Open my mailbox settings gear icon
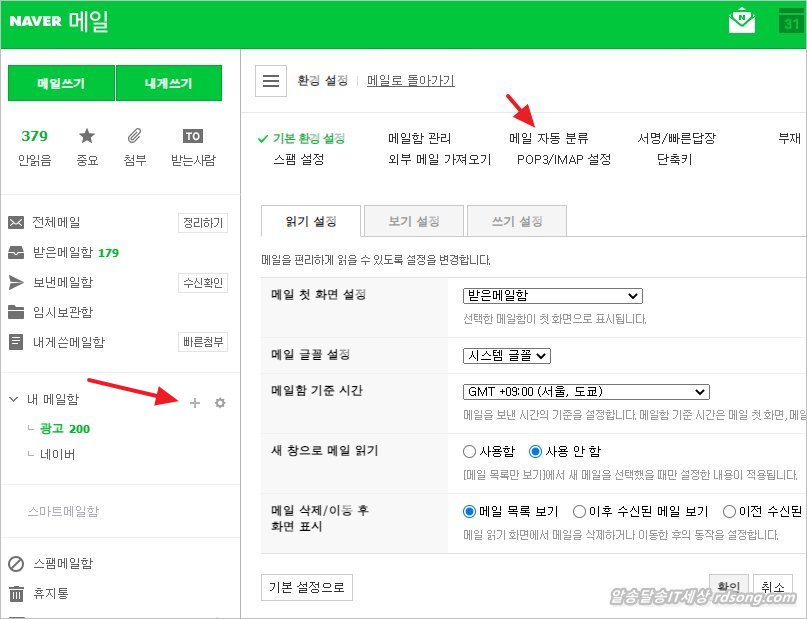The height and width of the screenshot is (619, 807). 220,402
